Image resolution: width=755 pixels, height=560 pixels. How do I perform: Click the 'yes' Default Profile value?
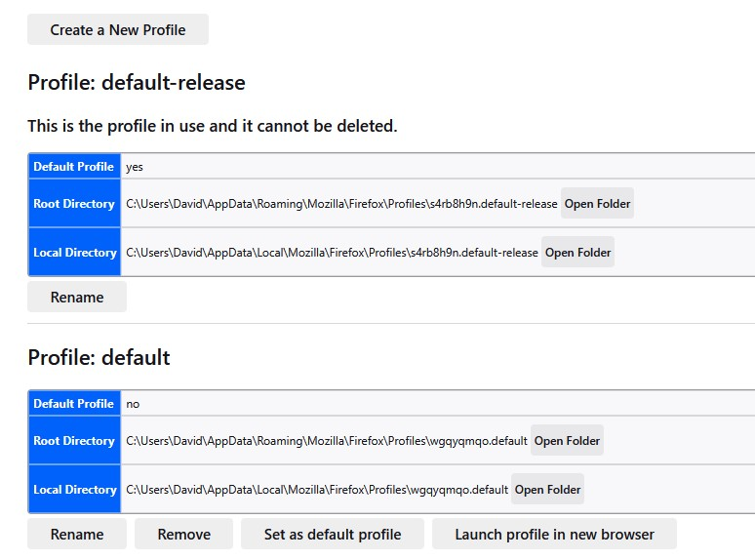click(x=135, y=167)
